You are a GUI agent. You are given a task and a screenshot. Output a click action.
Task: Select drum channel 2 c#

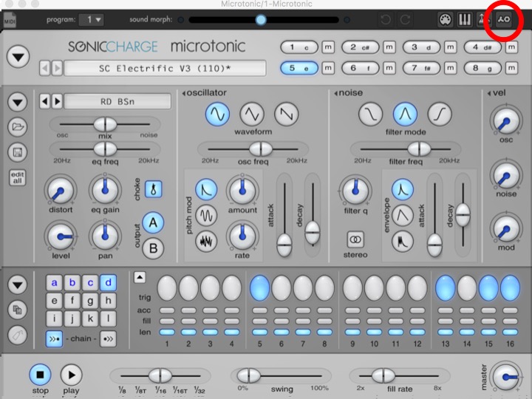pos(361,47)
